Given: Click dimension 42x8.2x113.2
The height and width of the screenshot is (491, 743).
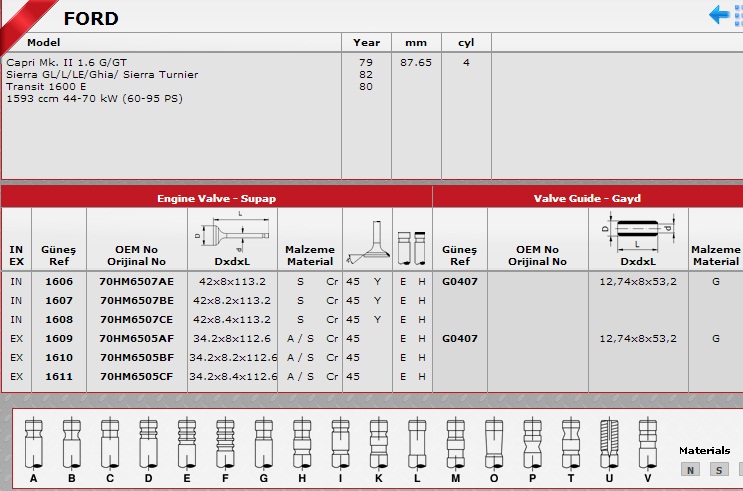Looking at the screenshot, I should 232,300.
